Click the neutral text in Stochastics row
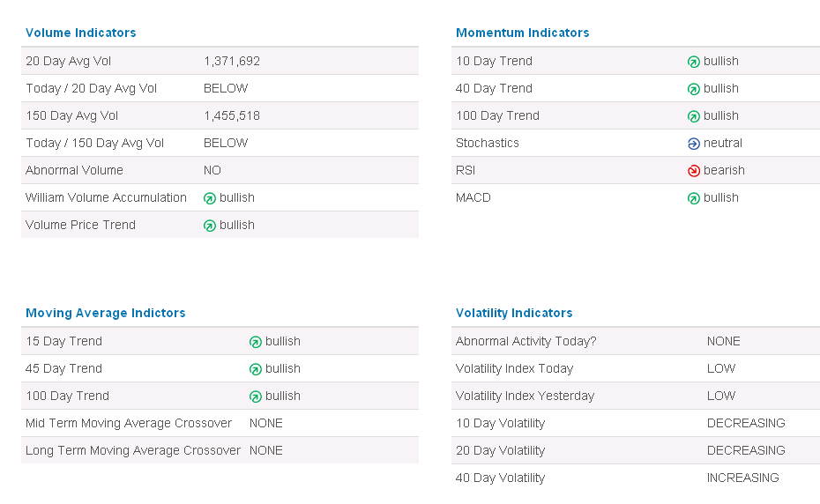This screenshot has width=820, height=504. pyautogui.click(x=723, y=143)
